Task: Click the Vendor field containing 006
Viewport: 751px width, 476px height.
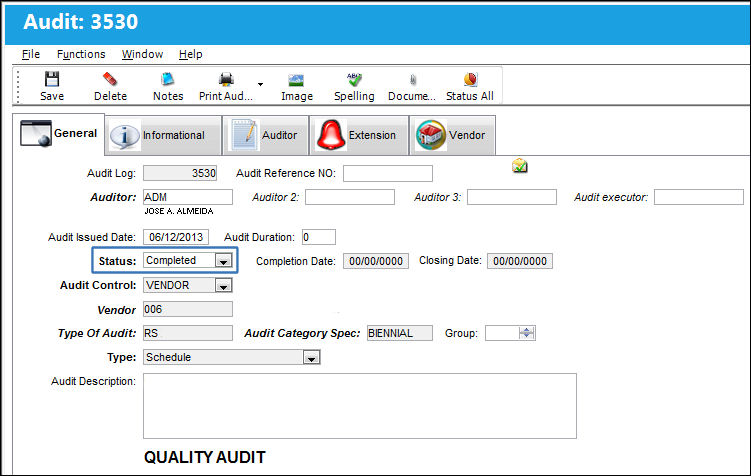Action: [188, 309]
